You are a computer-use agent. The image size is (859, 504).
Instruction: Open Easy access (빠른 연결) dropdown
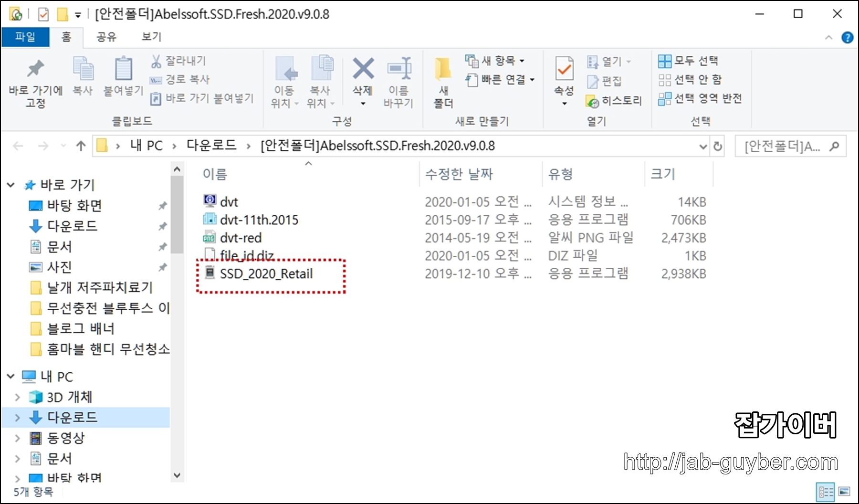pos(500,79)
